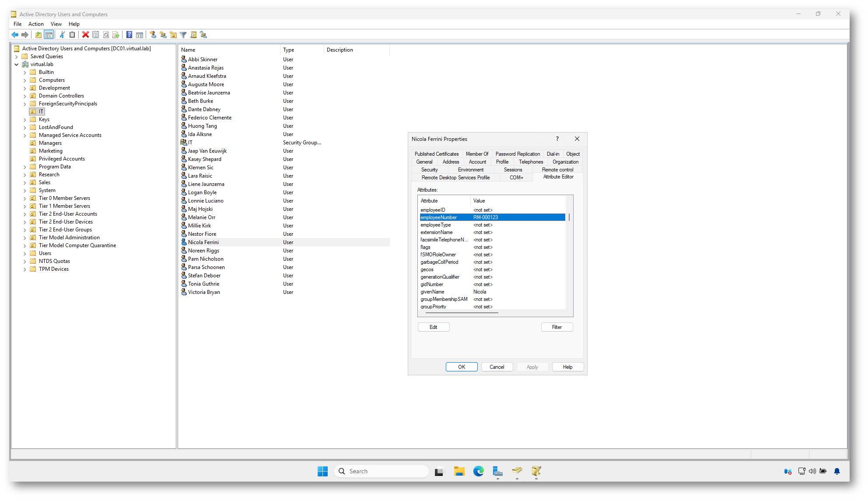Click the Attribute column header in the dialog
Image resolution: width=868 pixels, height=500 pixels.
[x=444, y=201]
